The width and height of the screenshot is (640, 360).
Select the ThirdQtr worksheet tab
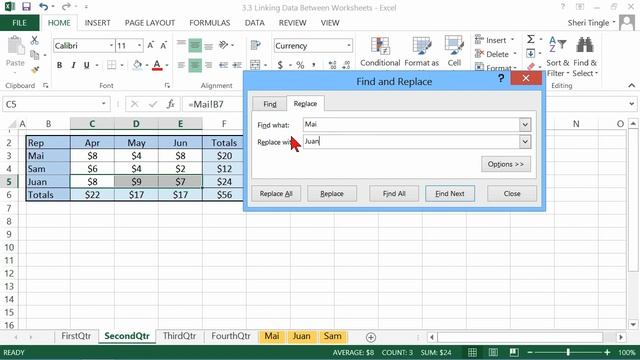click(180, 336)
